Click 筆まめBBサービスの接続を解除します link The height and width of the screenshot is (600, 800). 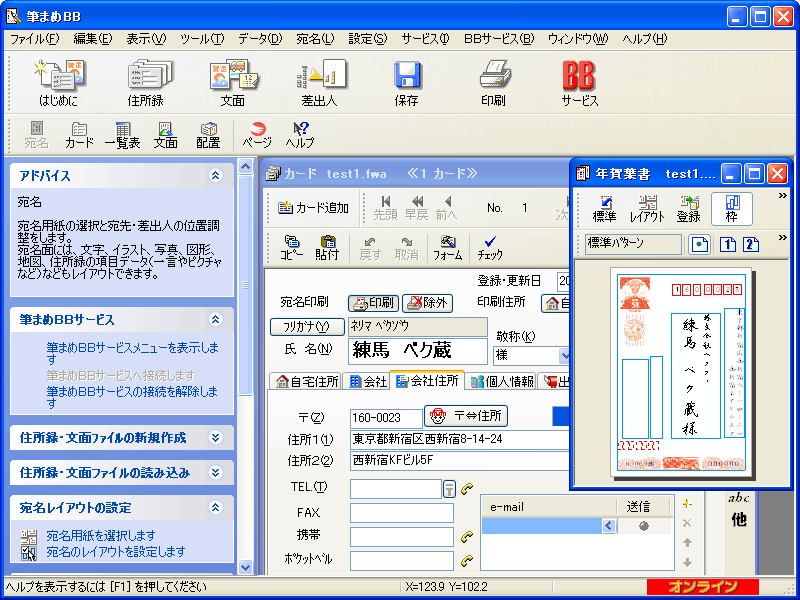point(132,397)
